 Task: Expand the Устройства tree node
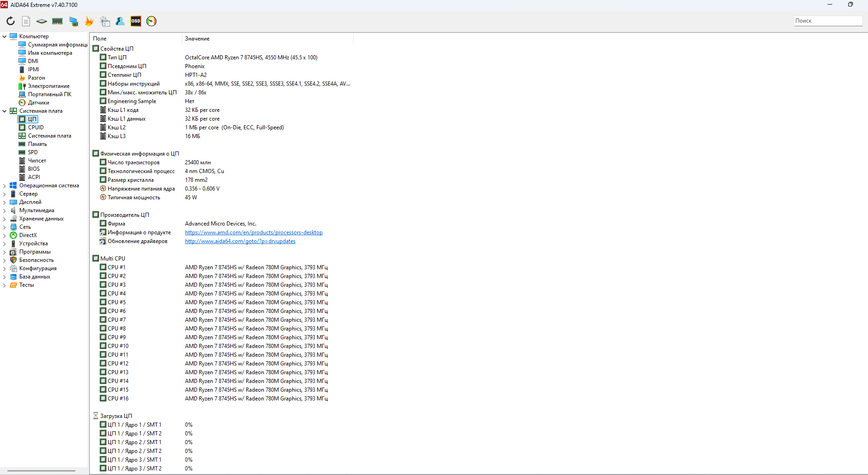click(x=5, y=243)
